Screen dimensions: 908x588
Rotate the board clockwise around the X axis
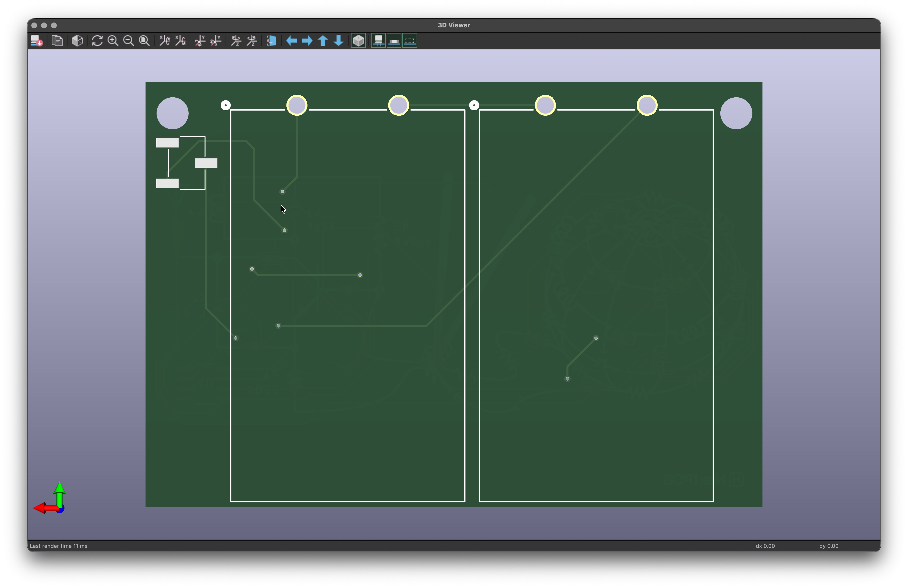coord(164,41)
